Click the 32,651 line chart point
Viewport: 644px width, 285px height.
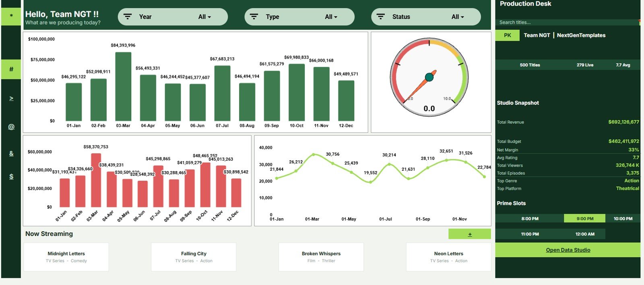tap(446, 160)
